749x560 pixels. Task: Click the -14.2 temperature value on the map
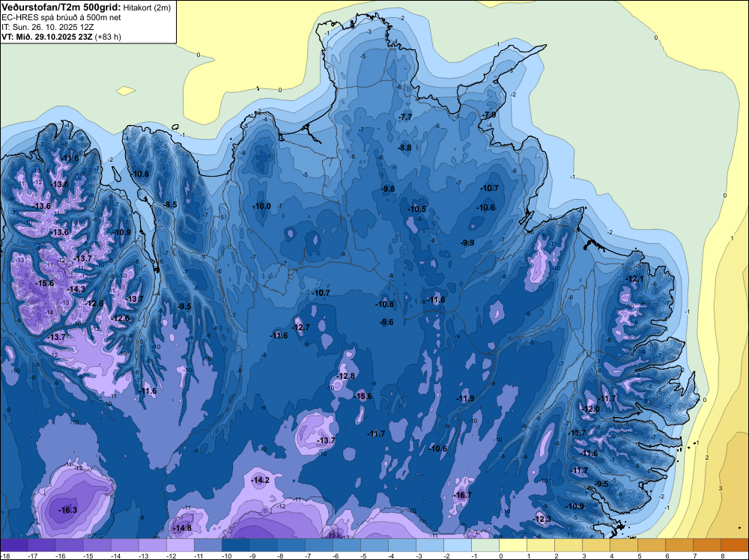point(261,481)
